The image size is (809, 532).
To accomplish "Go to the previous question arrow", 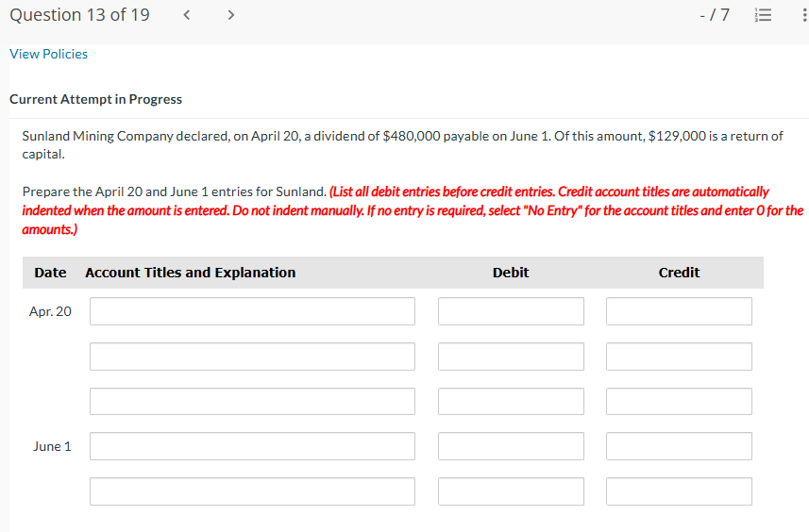I will coord(187,15).
